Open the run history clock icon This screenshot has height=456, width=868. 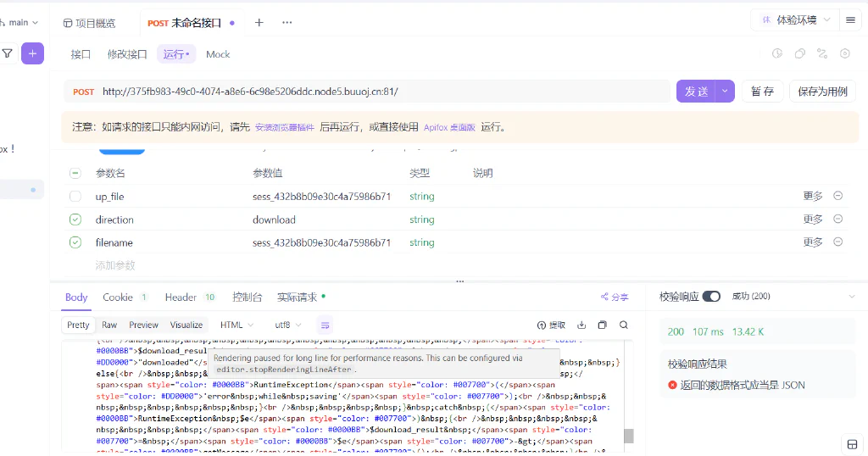pyautogui.click(x=777, y=53)
